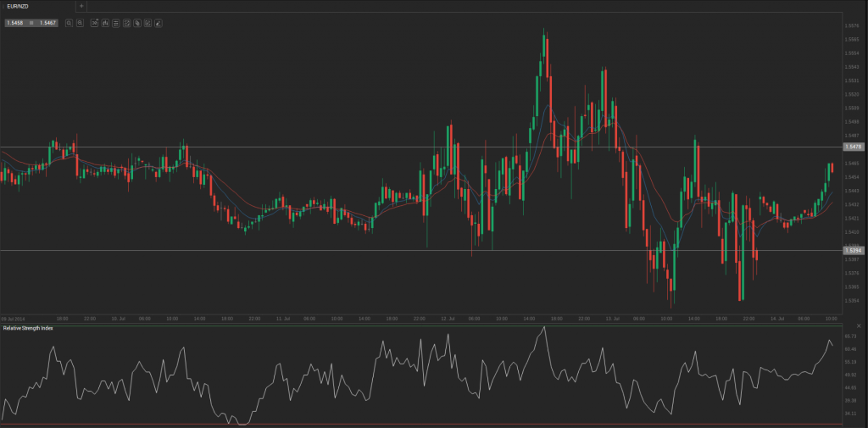Open the horizontal lines list icon
The width and height of the screenshot is (868, 428).
[x=115, y=23]
